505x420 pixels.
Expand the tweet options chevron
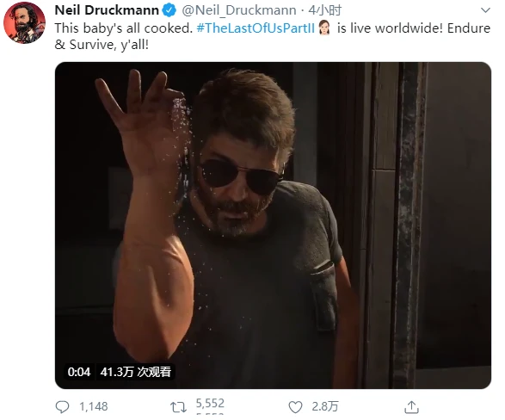pos(485,10)
